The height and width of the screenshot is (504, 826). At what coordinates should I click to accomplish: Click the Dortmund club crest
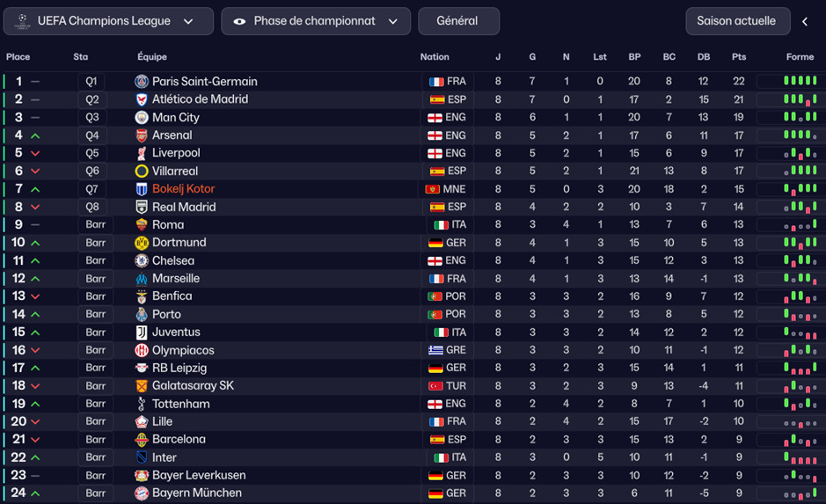(x=142, y=243)
